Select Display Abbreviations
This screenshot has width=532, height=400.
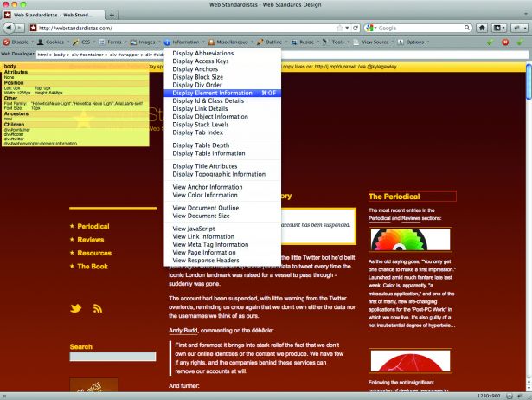(222, 54)
